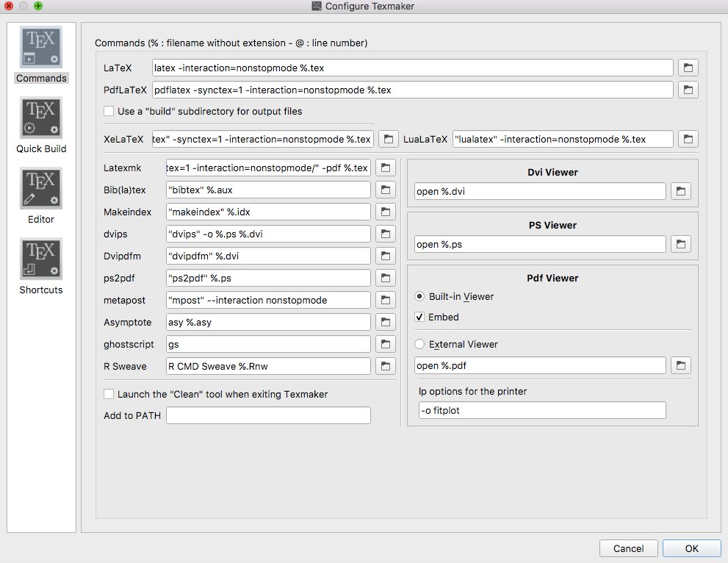The width and height of the screenshot is (728, 563).
Task: Open the Shortcuts configuration page icon
Action: point(41,259)
